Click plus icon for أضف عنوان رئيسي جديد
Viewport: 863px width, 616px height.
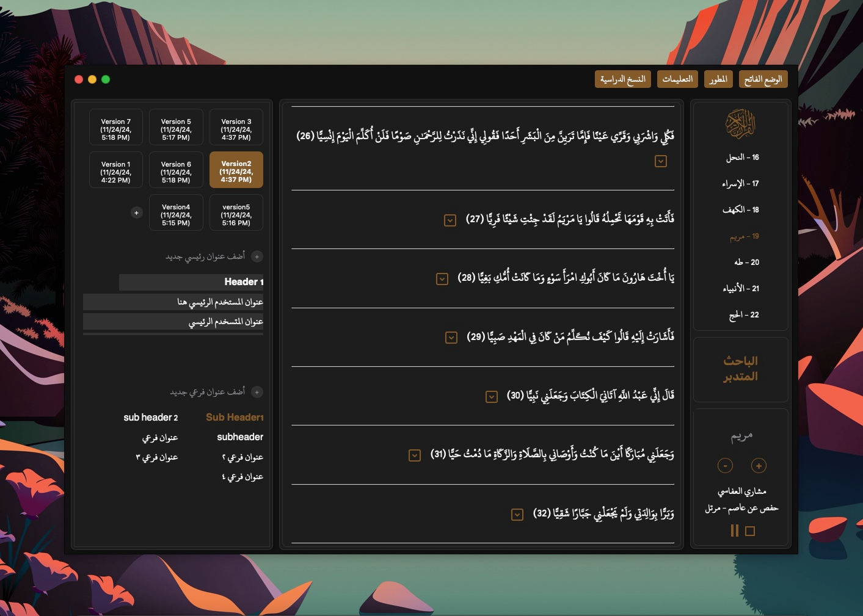click(x=257, y=256)
